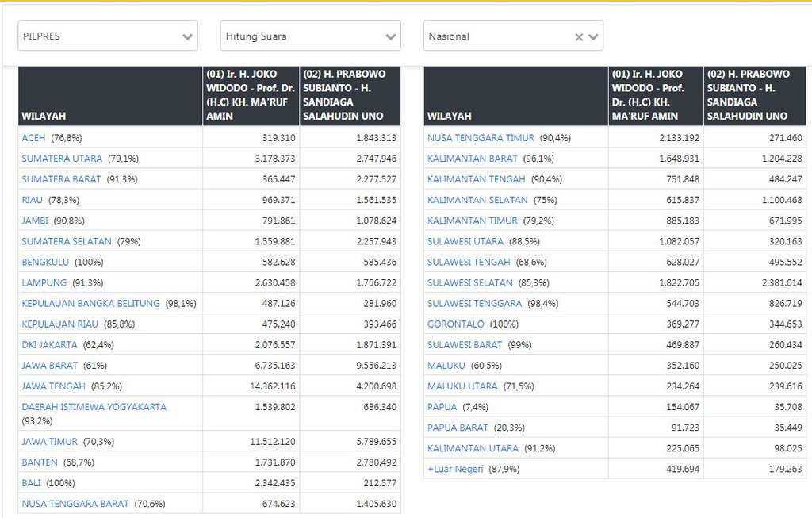The image size is (812, 518).
Task: Select the value 1.100.468 for Kalimantan Selatan
Action: click(782, 200)
